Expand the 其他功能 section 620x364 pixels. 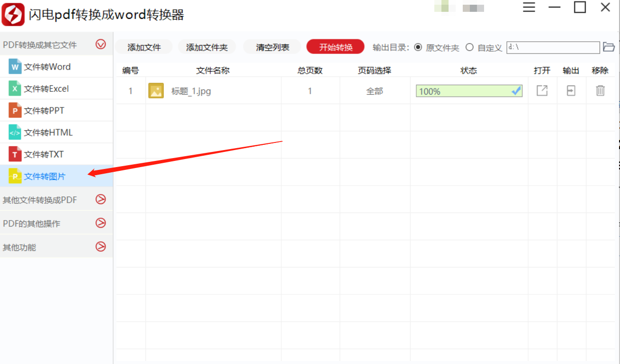(100, 247)
